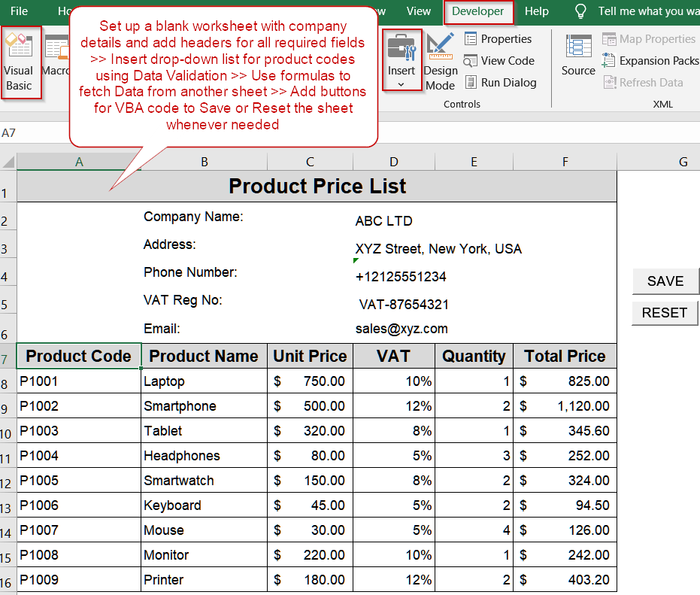Click View Code in Controls group
The image size is (700, 595).
[499, 61]
